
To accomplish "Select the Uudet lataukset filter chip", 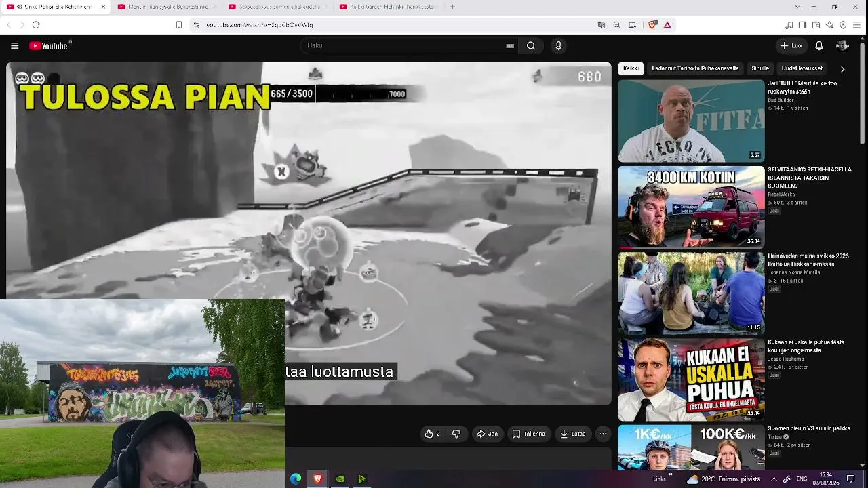I will (x=802, y=68).
